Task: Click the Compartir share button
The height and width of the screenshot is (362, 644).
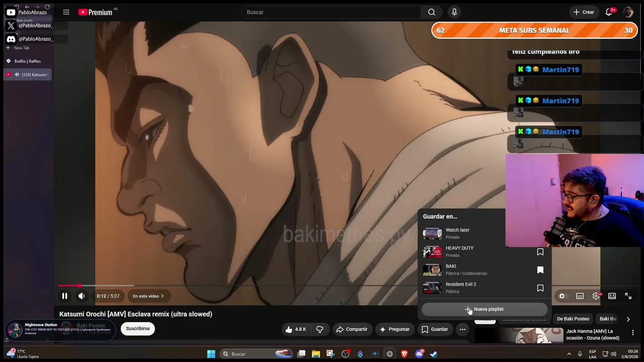Action: [352, 329]
